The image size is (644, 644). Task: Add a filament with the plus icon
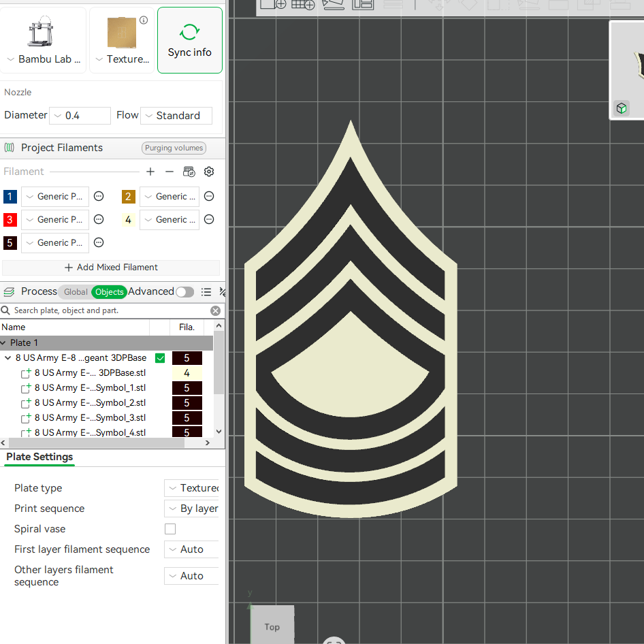[150, 172]
